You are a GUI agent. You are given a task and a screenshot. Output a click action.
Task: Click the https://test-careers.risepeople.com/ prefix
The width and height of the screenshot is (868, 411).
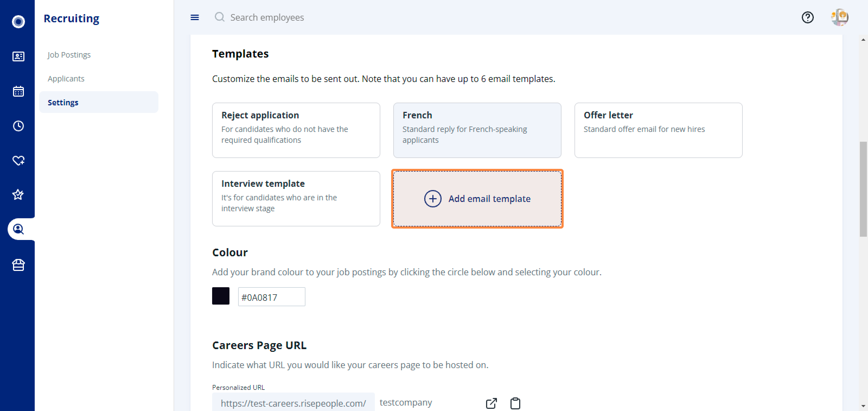point(293,403)
